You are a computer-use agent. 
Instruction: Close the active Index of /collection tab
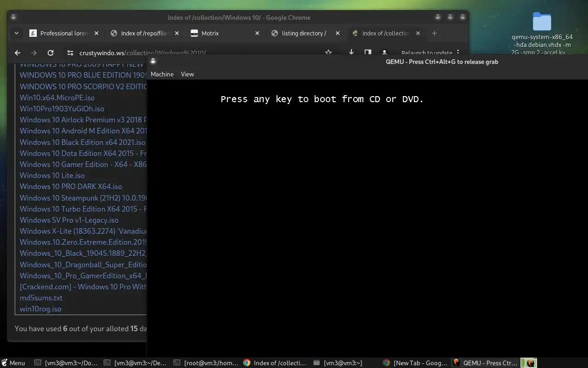(418, 33)
